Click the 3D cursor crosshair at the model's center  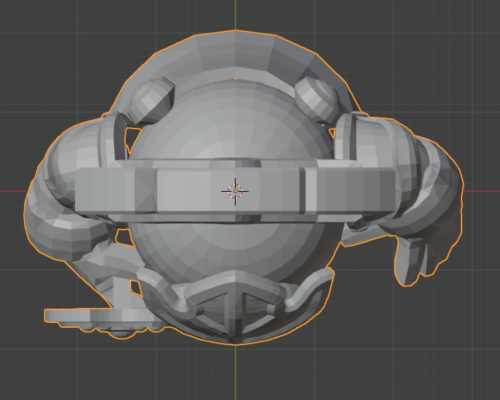pyautogui.click(x=235, y=191)
